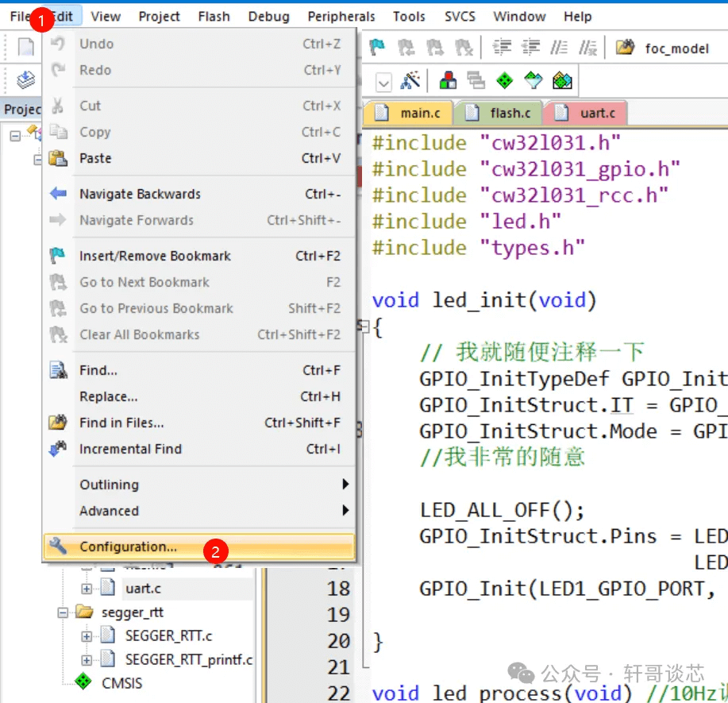Open Manage Run-Time Environment green diamond icon
Image resolution: width=728 pixels, height=703 pixels.
click(504, 81)
